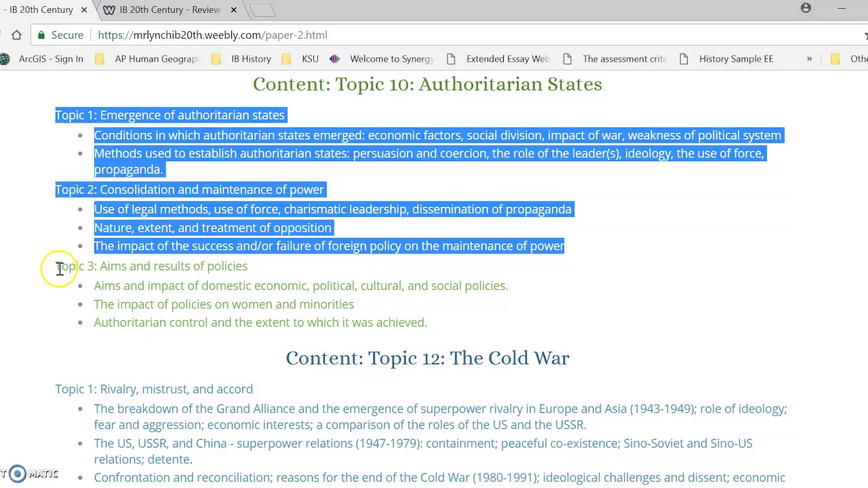Click bullet on US, USSR, and China relations

coord(423,451)
